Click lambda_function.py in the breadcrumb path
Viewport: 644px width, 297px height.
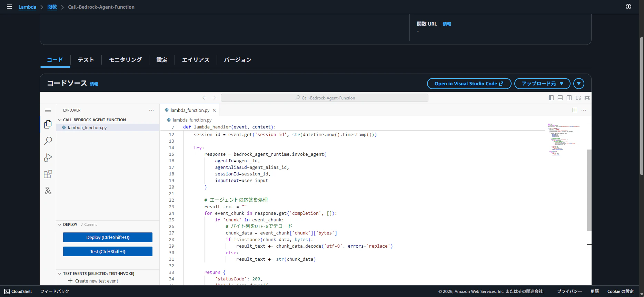[192, 120]
